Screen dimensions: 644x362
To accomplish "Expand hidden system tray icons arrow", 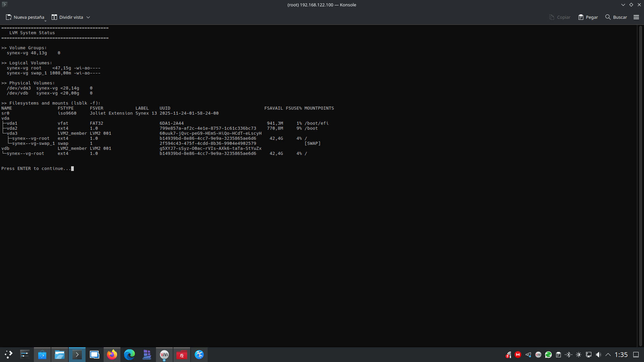I will coord(608,355).
